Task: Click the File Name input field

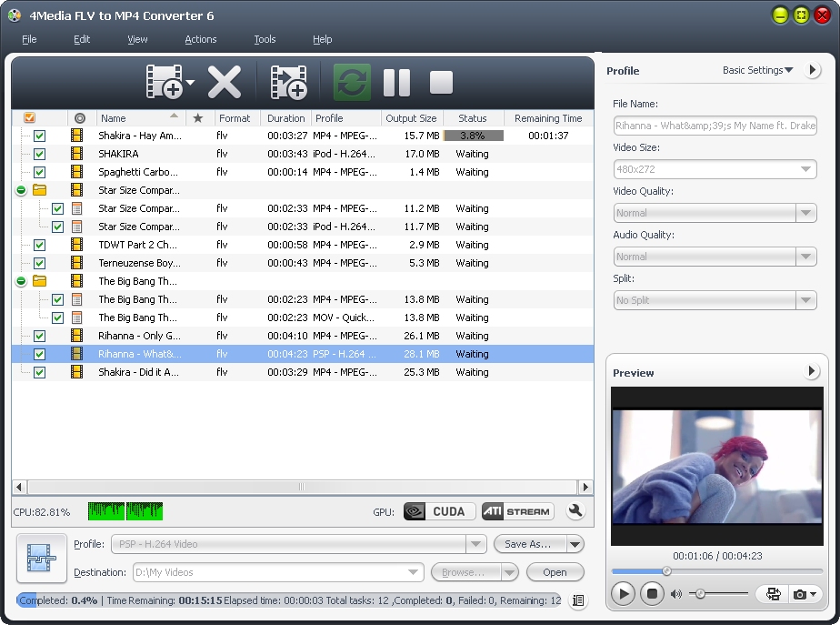Action: (715, 126)
